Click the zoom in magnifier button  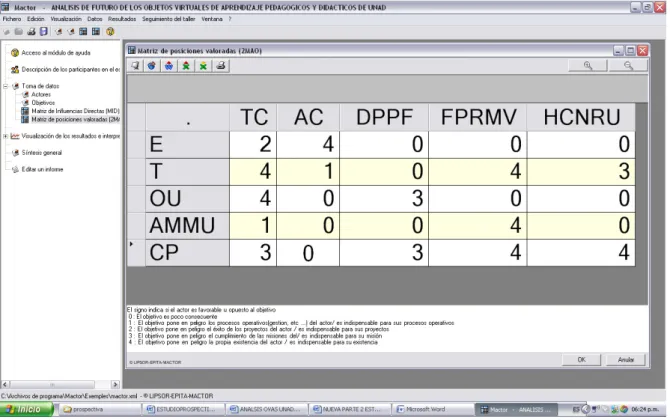(588, 65)
